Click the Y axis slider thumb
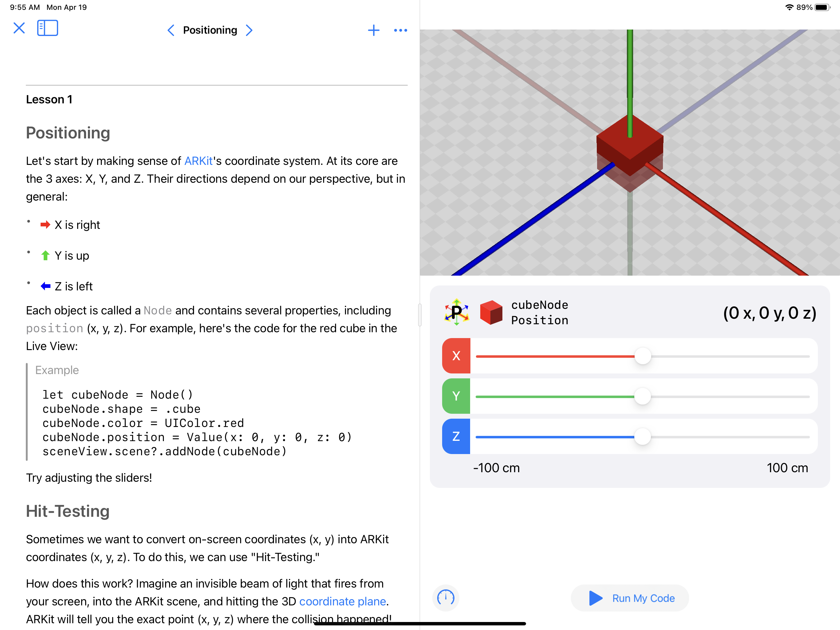The image size is (840, 630). click(x=643, y=397)
